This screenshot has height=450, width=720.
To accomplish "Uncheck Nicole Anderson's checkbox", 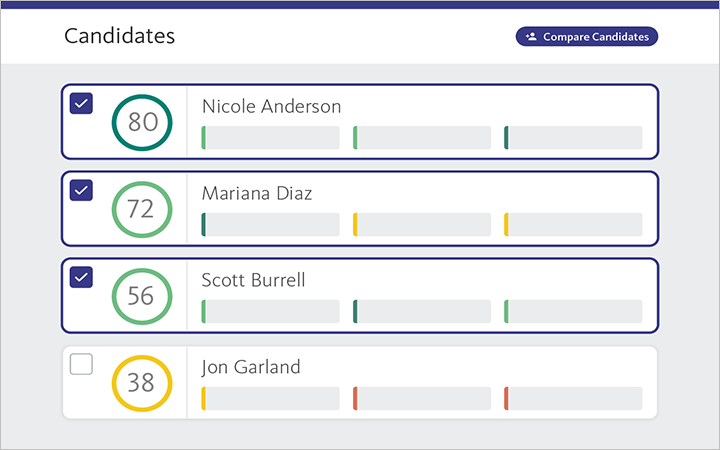I will pos(81,103).
